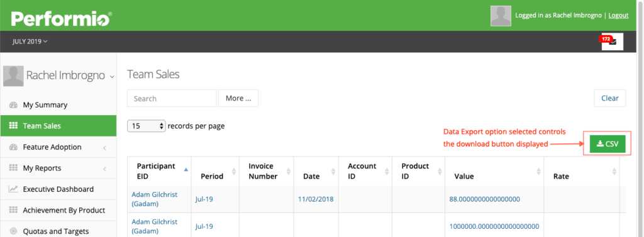The width and height of the screenshot is (644, 237).
Task: Click Jul-19 in the 11/02/2018 row
Action: click(204, 199)
